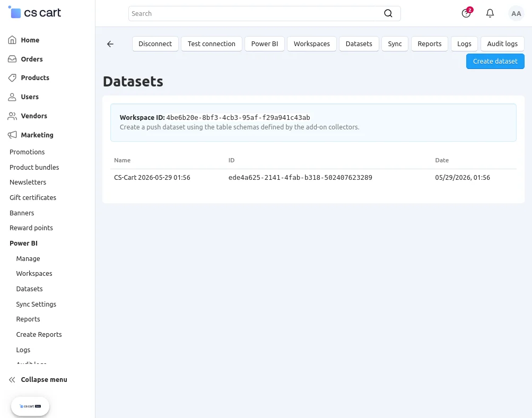Open Create Reports in the sidebar

coord(39,335)
